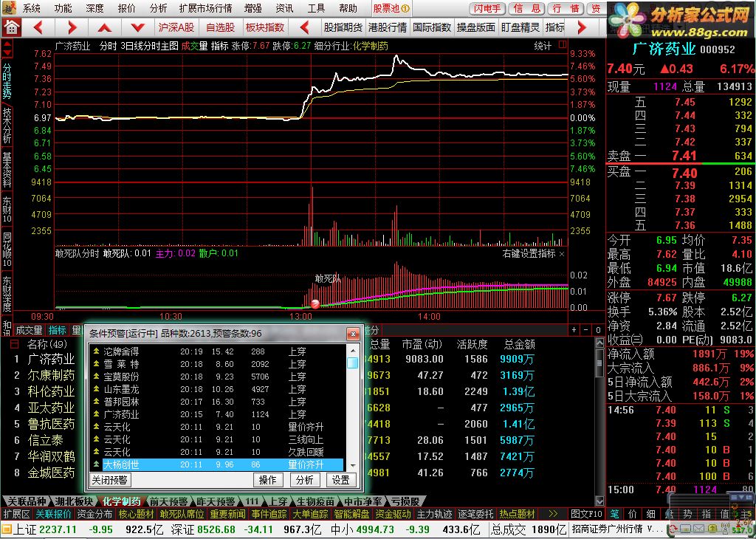Open the 帮助 menu

coord(348,8)
